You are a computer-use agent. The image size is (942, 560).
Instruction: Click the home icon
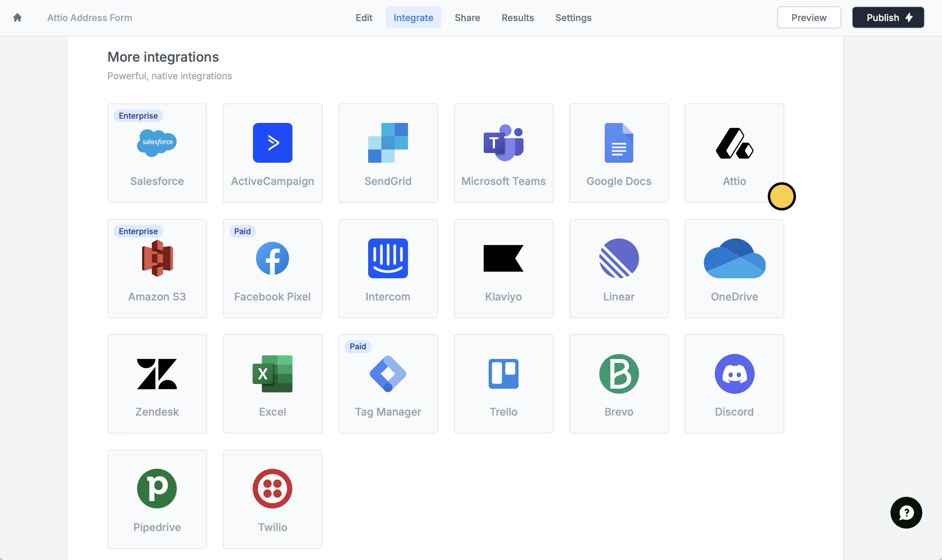17,18
